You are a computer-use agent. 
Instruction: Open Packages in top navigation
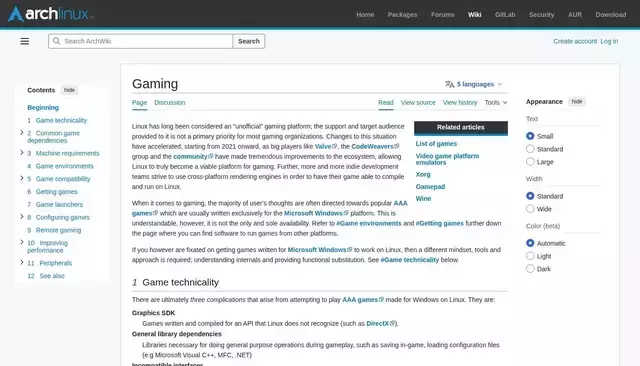402,15
